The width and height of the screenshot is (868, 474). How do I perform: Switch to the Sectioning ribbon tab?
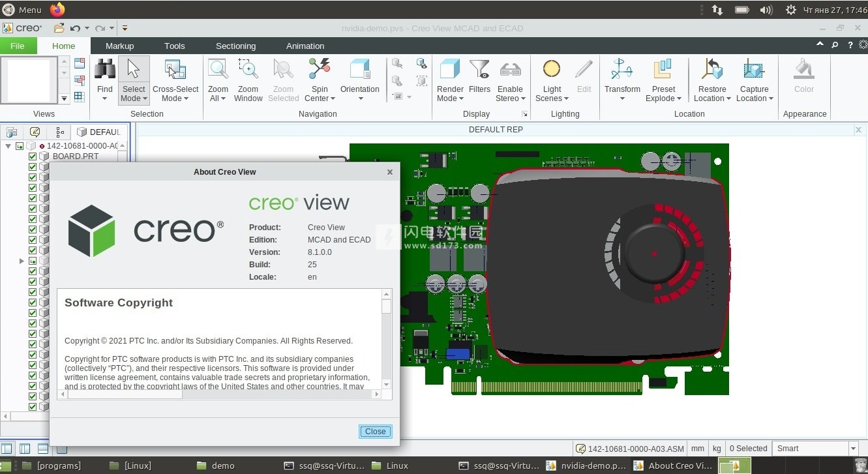[235, 46]
